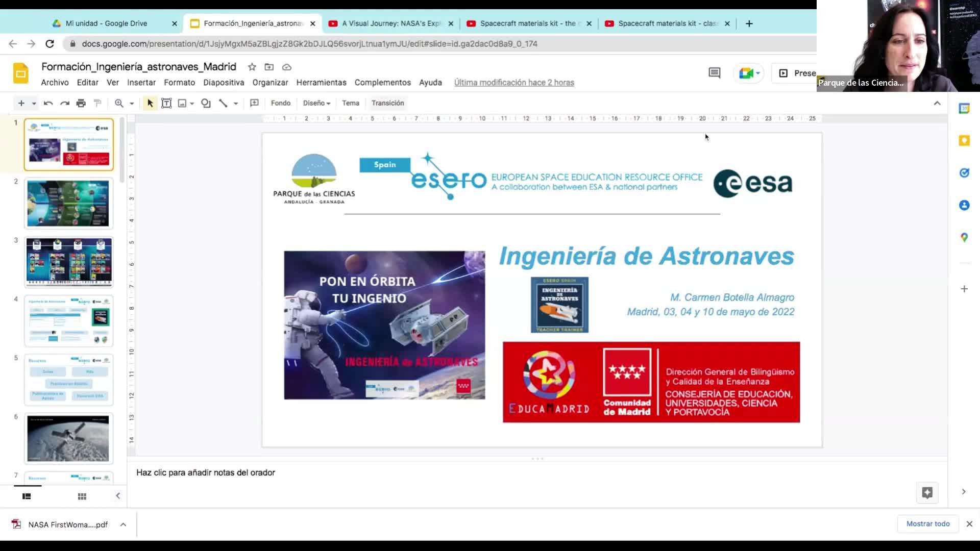This screenshot has width=980, height=551.
Task: Choose the select cursor tool
Action: [150, 103]
